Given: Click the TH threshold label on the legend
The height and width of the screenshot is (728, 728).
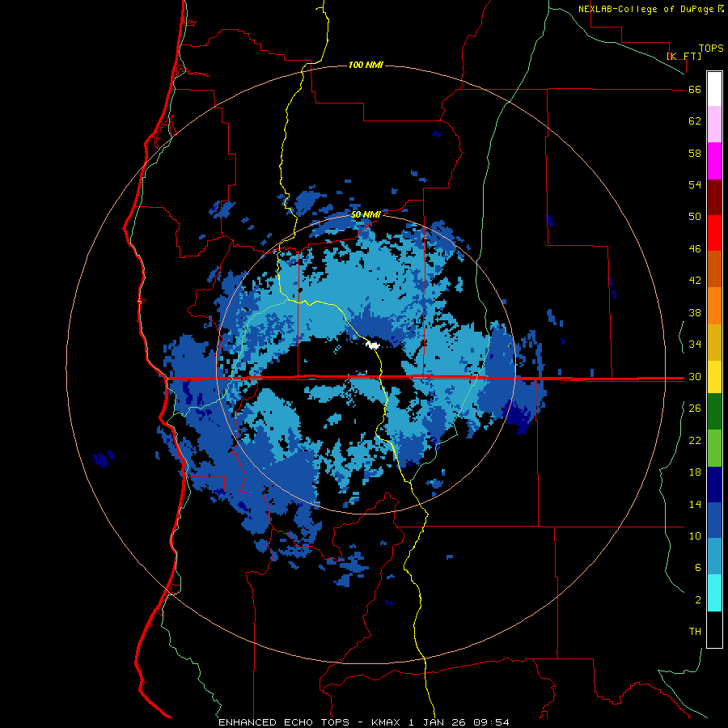Looking at the screenshot, I should [x=695, y=632].
